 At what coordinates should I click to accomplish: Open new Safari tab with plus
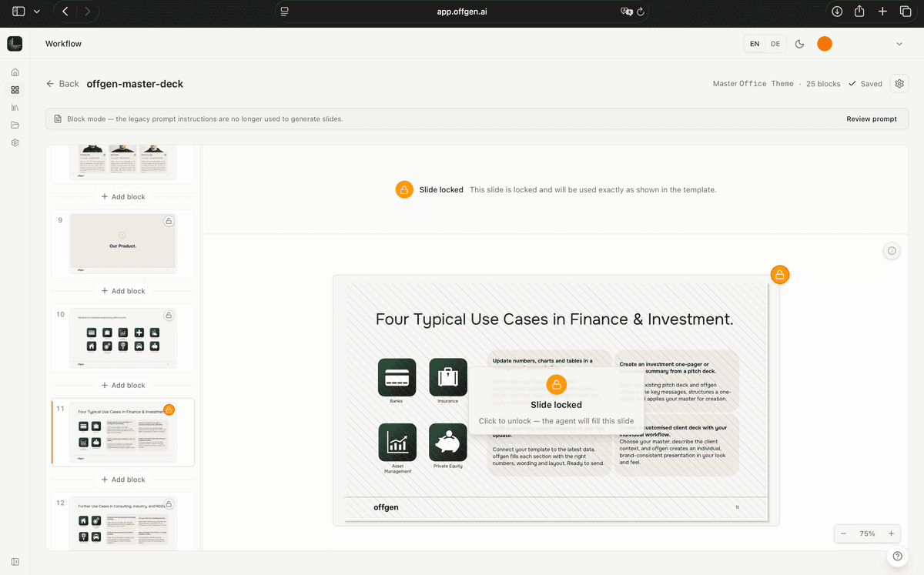tap(882, 12)
